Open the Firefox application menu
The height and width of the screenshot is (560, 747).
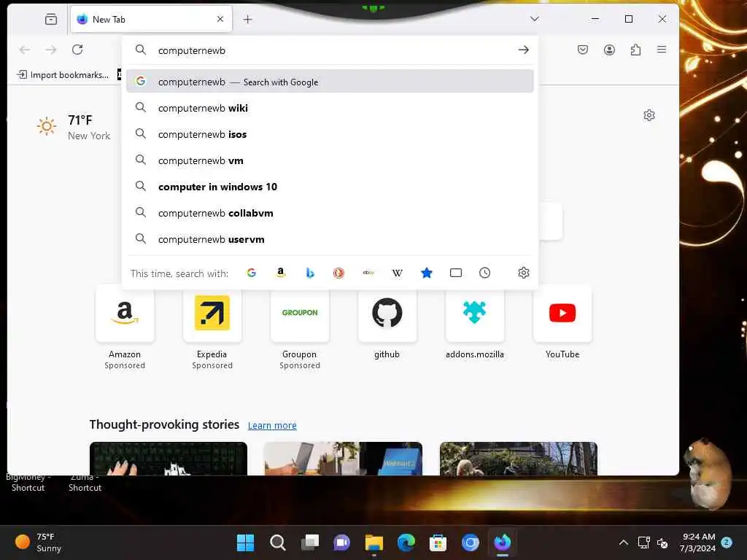point(662,50)
